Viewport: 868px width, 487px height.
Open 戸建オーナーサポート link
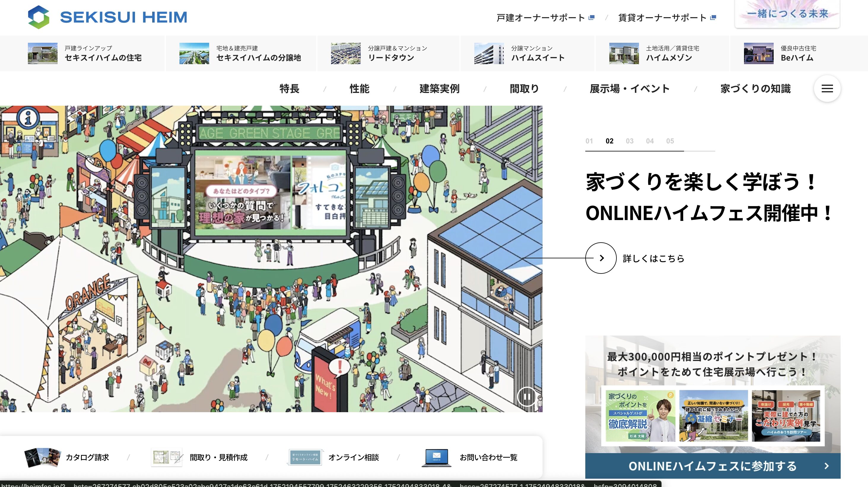540,18
